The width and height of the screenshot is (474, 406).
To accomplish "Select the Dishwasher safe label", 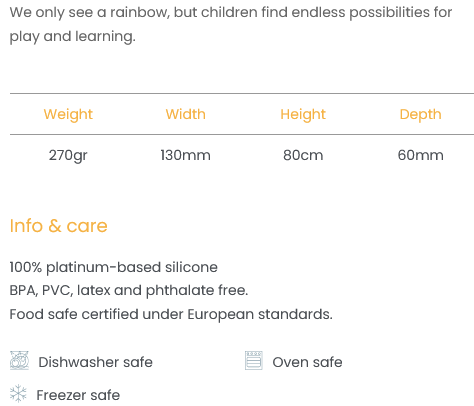I will (95, 362).
